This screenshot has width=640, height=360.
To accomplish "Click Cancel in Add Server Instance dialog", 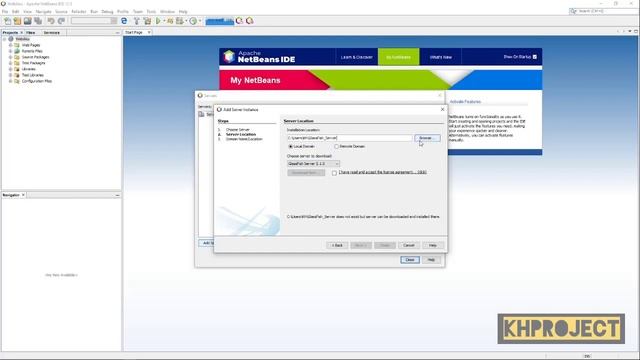I will [x=409, y=245].
